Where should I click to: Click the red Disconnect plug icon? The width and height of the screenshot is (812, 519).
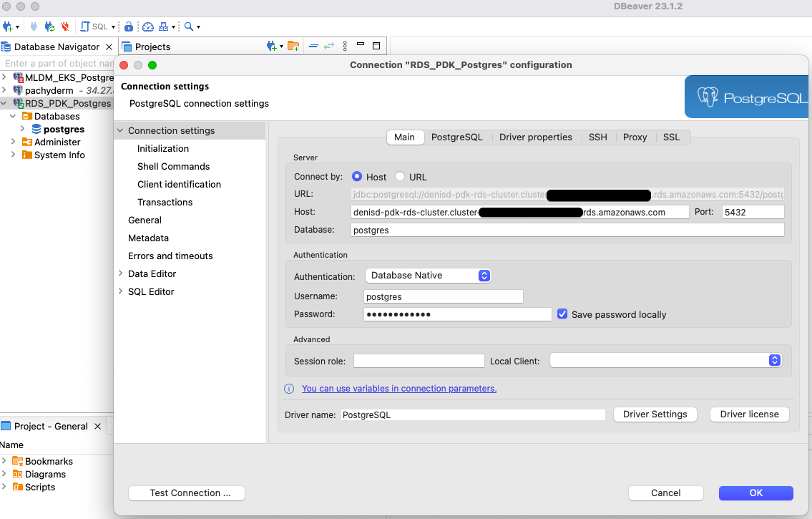(x=64, y=26)
